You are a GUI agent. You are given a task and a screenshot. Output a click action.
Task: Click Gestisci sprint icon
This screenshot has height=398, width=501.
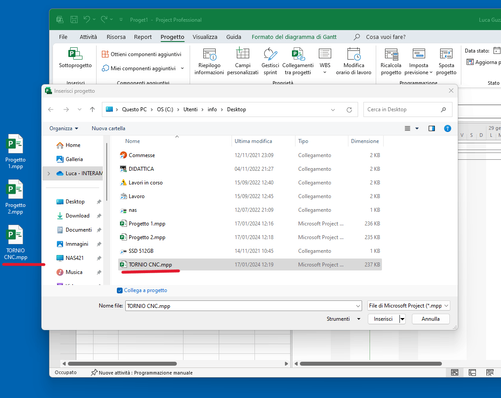click(270, 54)
